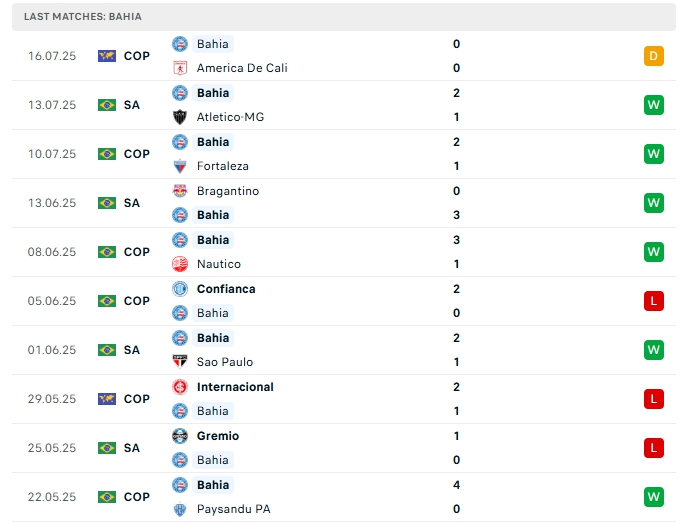
Task: Click the Gremio club crest
Action: pyautogui.click(x=180, y=436)
